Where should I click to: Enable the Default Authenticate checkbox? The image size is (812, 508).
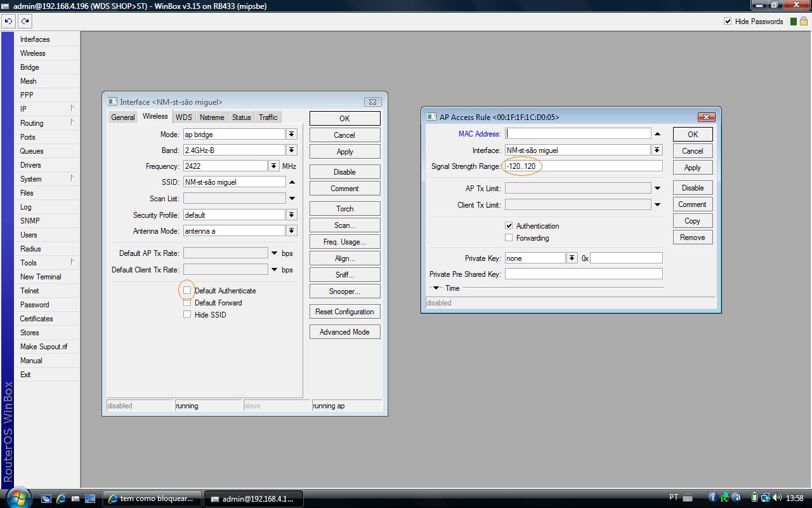pyautogui.click(x=187, y=290)
